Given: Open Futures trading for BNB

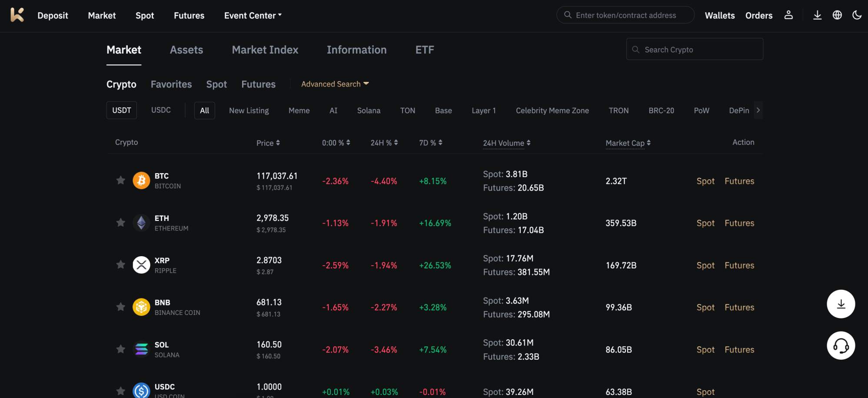Looking at the screenshot, I should 739,307.
